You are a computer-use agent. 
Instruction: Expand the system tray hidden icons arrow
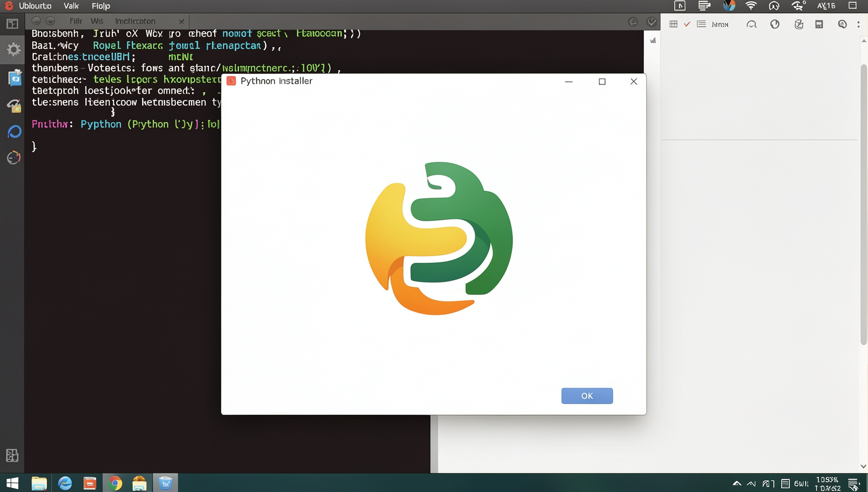(x=737, y=483)
